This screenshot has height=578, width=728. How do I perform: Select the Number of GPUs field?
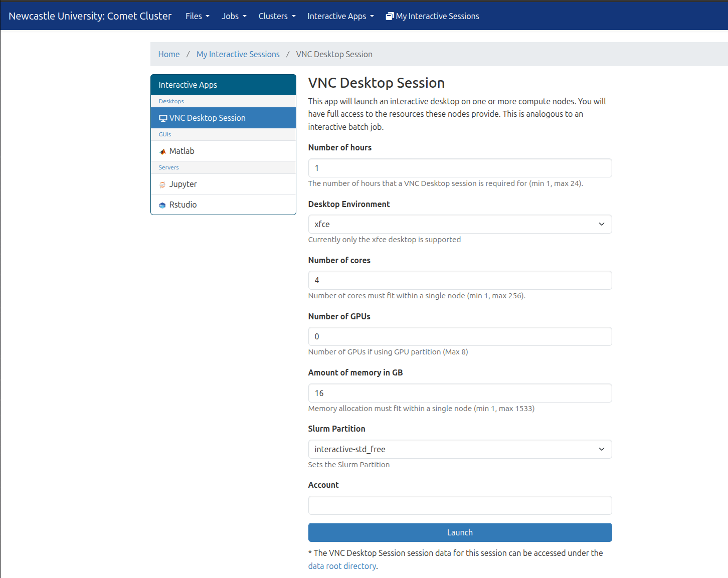tap(459, 336)
